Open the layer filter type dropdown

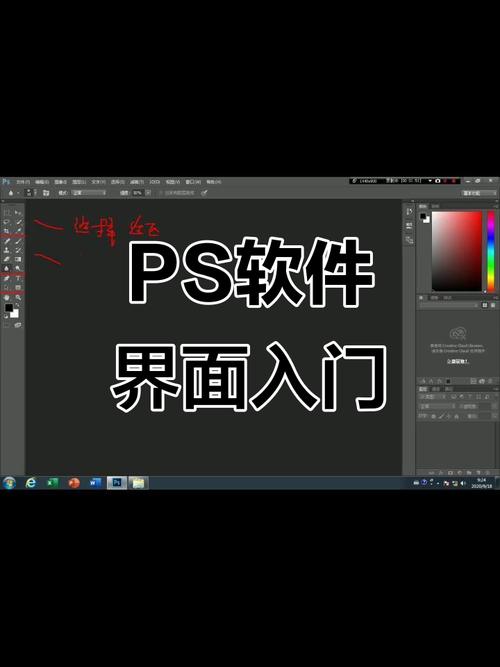click(433, 396)
